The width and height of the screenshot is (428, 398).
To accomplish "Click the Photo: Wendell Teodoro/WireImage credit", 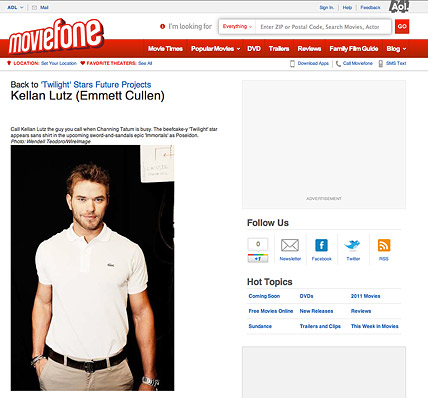I will (51, 141).
